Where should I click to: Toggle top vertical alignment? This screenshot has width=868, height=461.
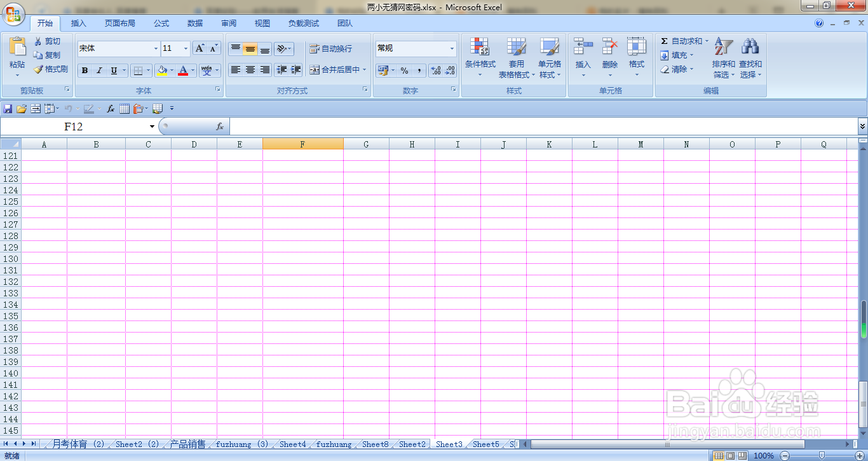click(236, 49)
